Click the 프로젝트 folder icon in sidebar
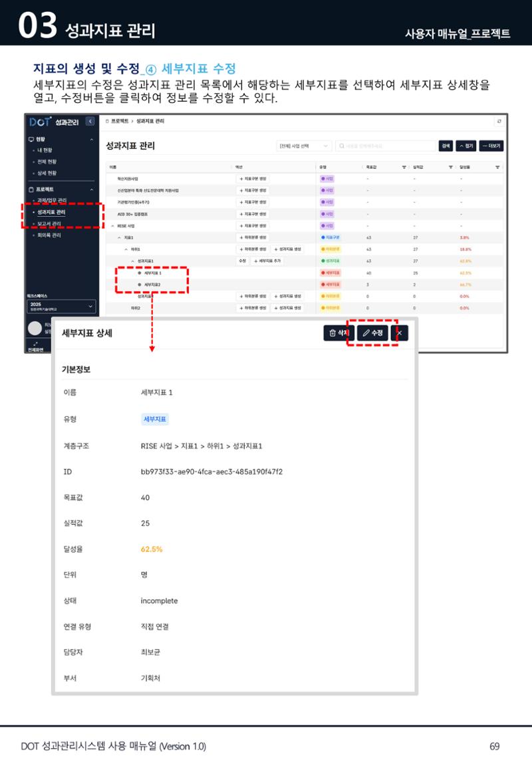This screenshot has width=532, height=768. (x=31, y=190)
